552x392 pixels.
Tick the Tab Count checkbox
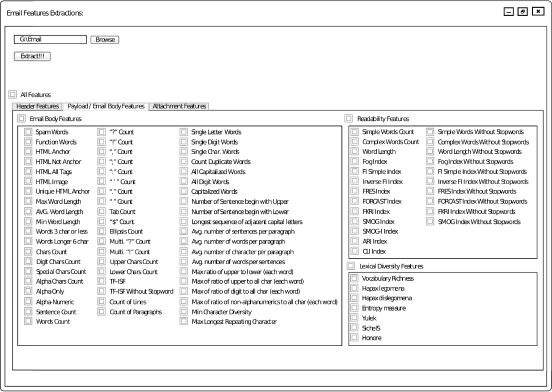pyautogui.click(x=101, y=211)
